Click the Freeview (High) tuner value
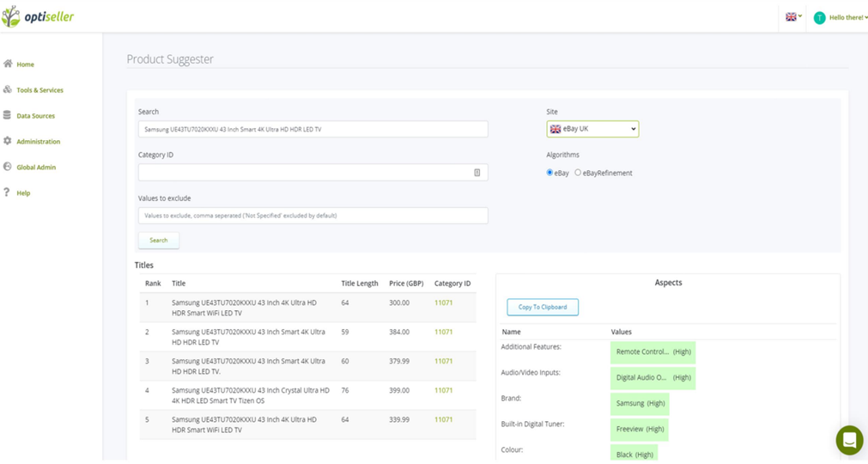 pos(640,429)
